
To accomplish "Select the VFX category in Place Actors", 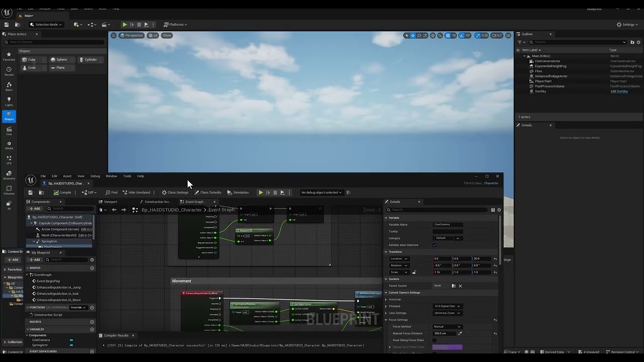I will coord(9,160).
